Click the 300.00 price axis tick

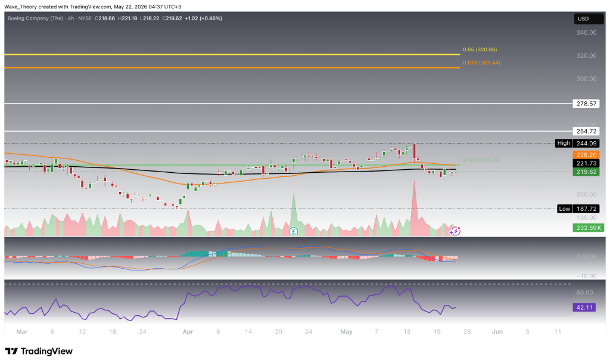[x=586, y=79]
